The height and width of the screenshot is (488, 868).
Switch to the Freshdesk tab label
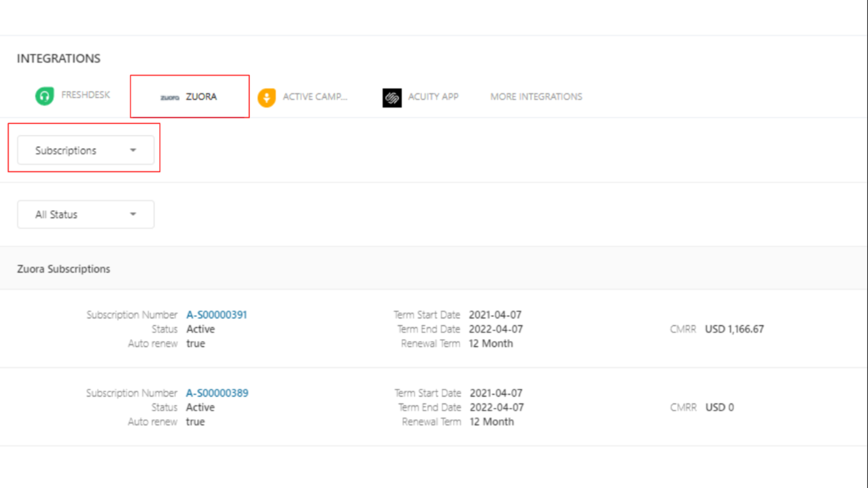click(86, 95)
